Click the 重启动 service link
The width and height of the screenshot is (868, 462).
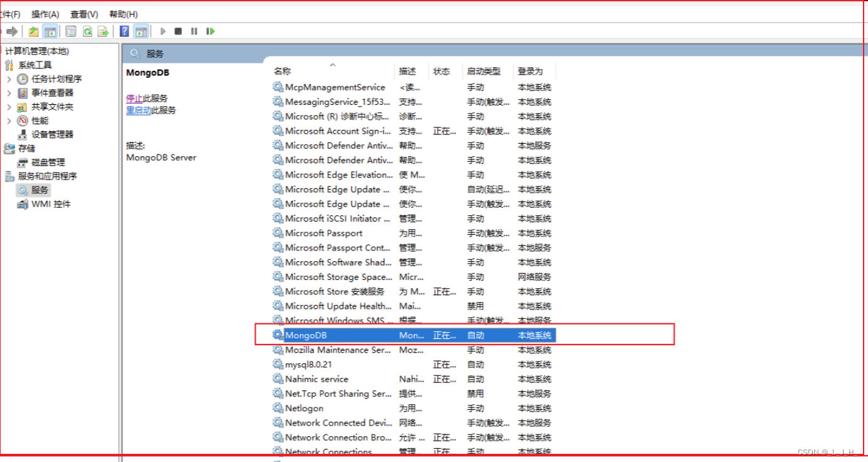point(139,110)
